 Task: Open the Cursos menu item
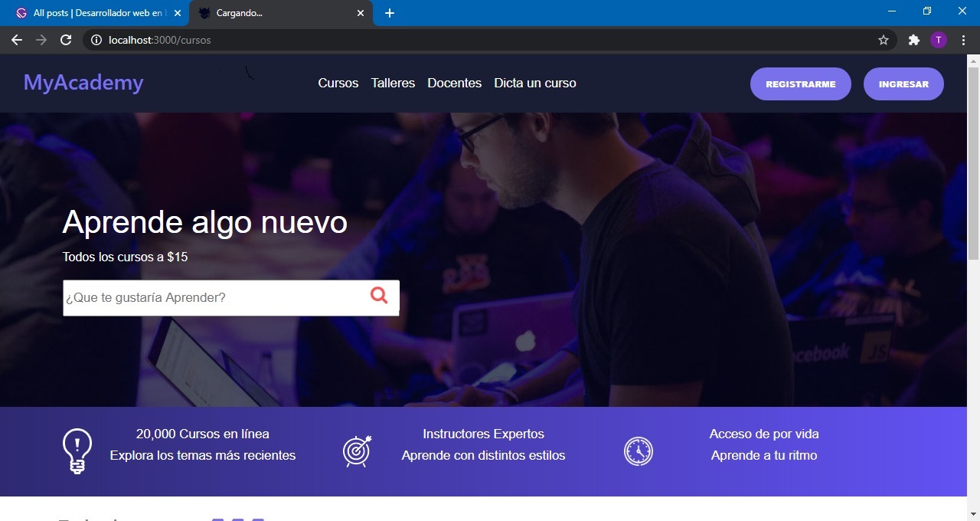(x=338, y=83)
